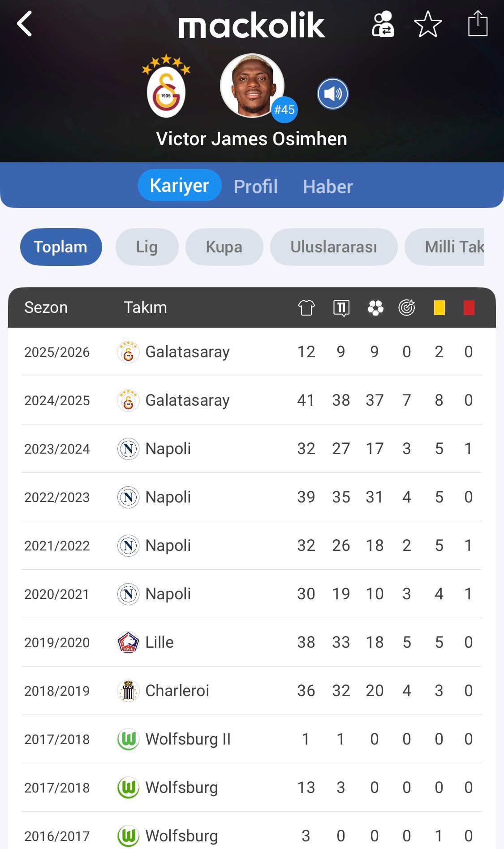Filter stats by Lig
The image size is (504, 849).
click(147, 247)
